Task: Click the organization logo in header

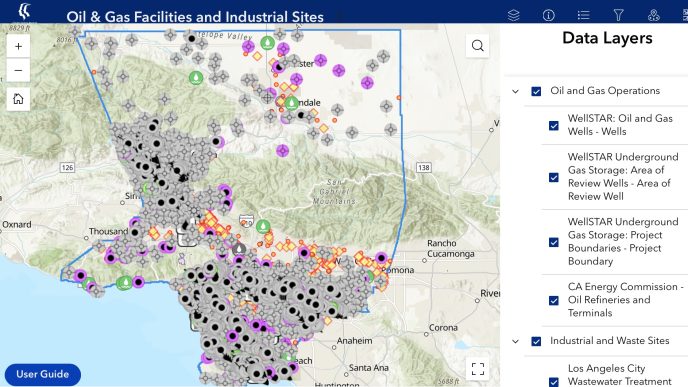Action: (x=25, y=11)
